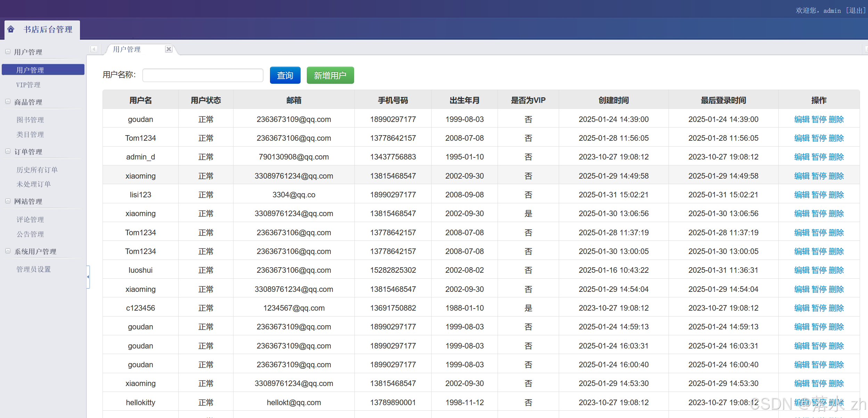This screenshot has width=868, height=418.
Task: Click 暂停 for user lisi123
Action: [819, 195]
